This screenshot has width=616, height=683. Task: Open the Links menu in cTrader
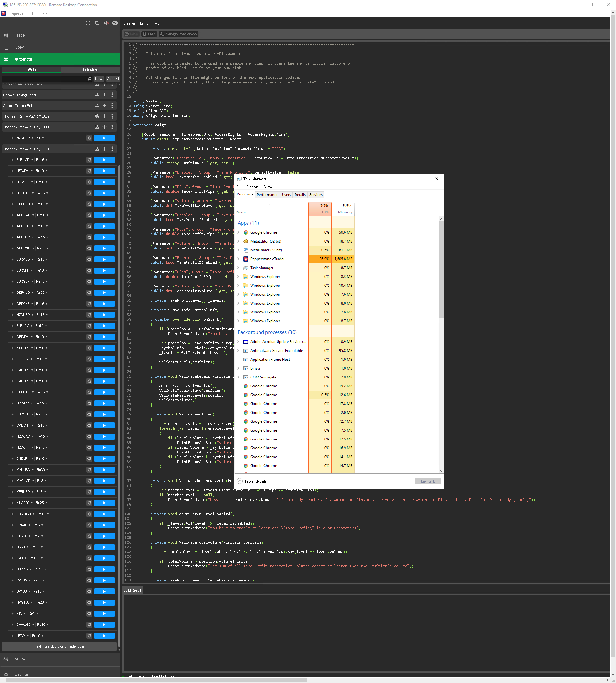(x=144, y=23)
